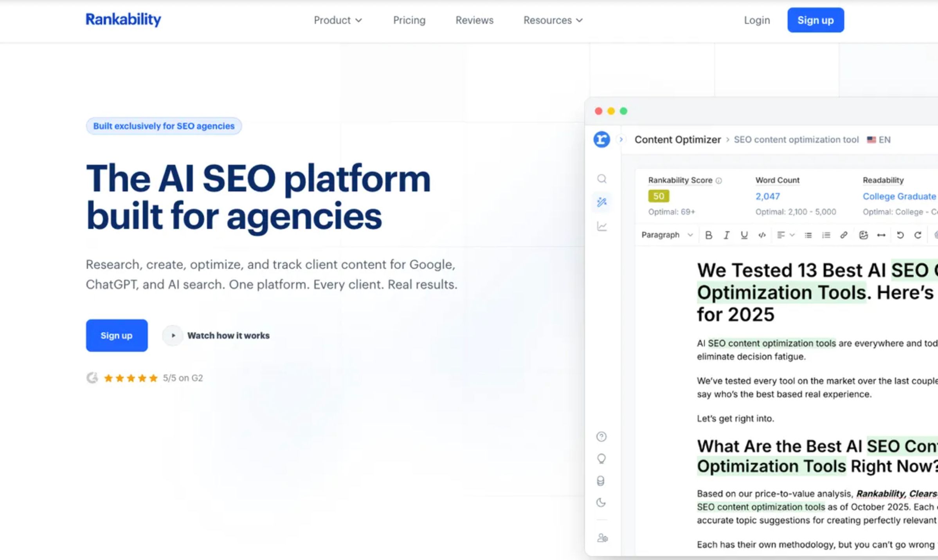Screen dimensions: 938x560
Task: Open the rank tracking chart panel
Action: (x=602, y=226)
